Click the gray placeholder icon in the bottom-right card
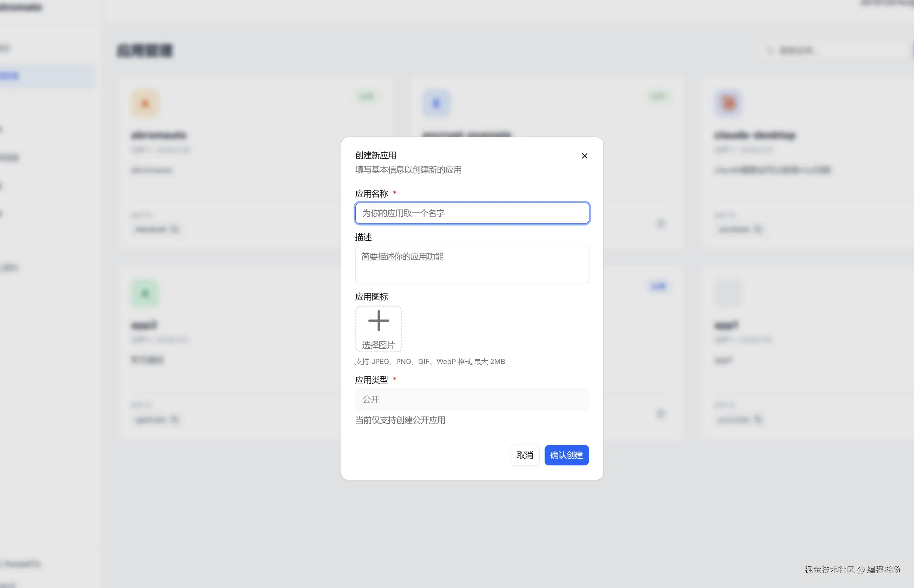 point(728,293)
